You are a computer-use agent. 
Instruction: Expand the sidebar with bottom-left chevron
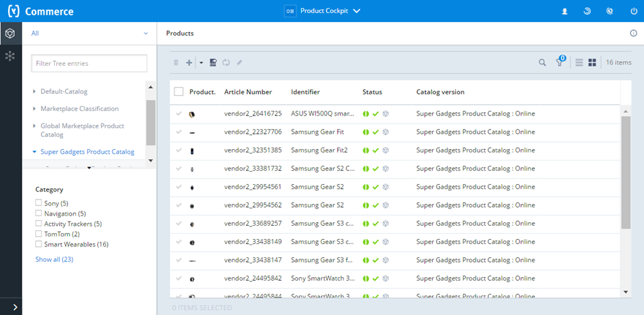[x=15, y=307]
